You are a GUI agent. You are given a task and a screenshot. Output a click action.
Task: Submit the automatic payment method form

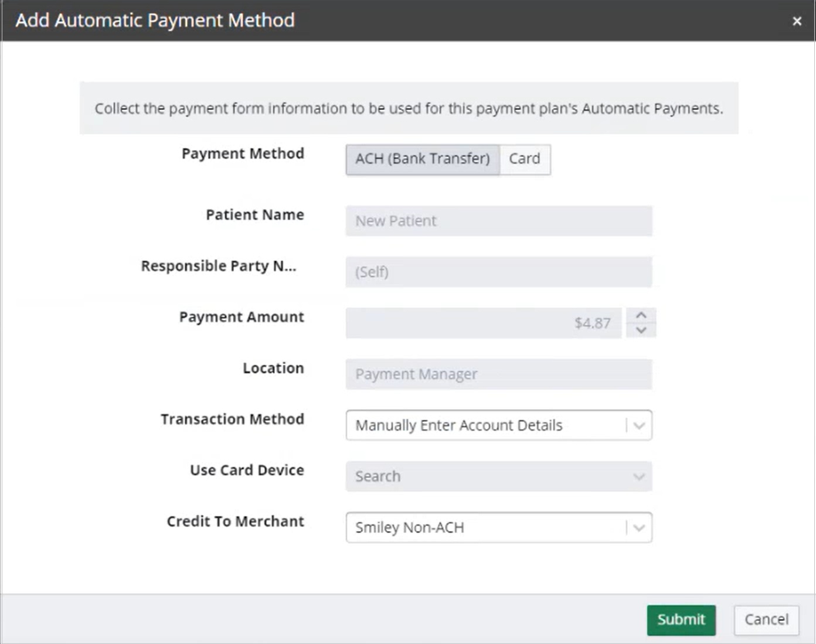tap(681, 620)
